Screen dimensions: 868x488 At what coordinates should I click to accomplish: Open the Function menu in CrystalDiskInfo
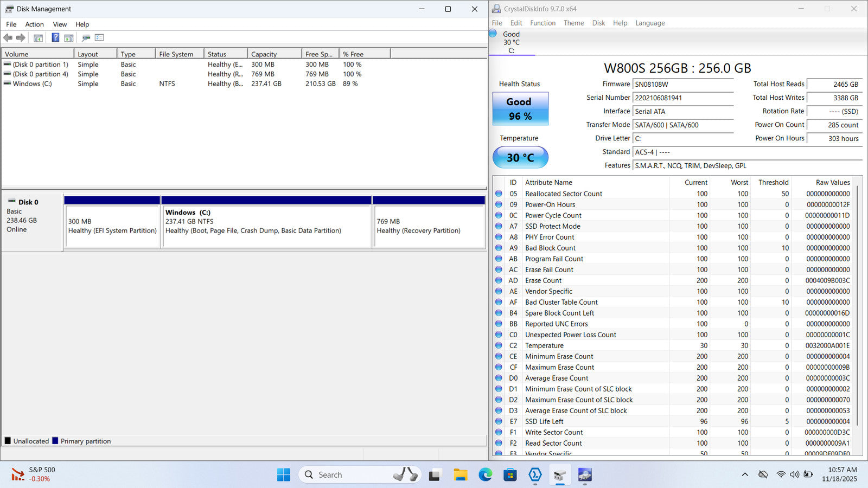542,23
